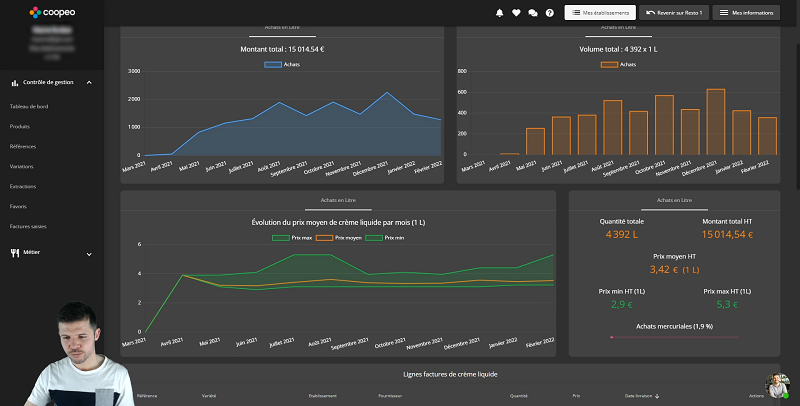800x406 pixels.
Task: Click the bar chart icon beside Contrôle de gestion
Action: [x=15, y=83]
